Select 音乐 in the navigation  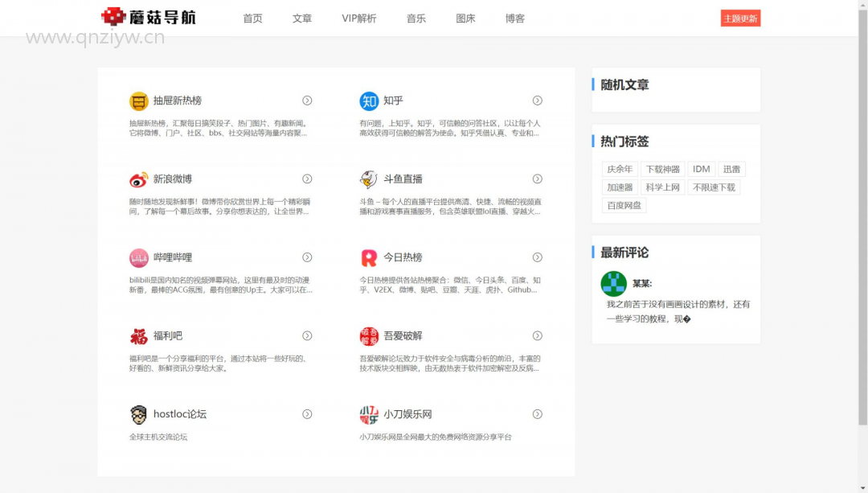tap(416, 18)
